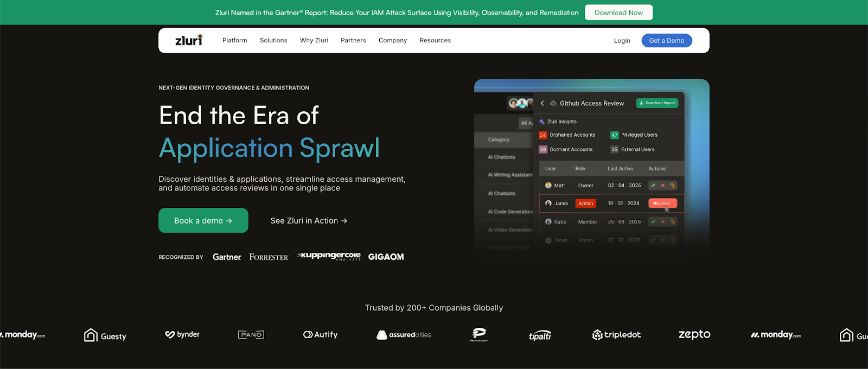The height and width of the screenshot is (369, 868).
Task: Select the AI Writing Assistant category row
Action: pos(503,175)
